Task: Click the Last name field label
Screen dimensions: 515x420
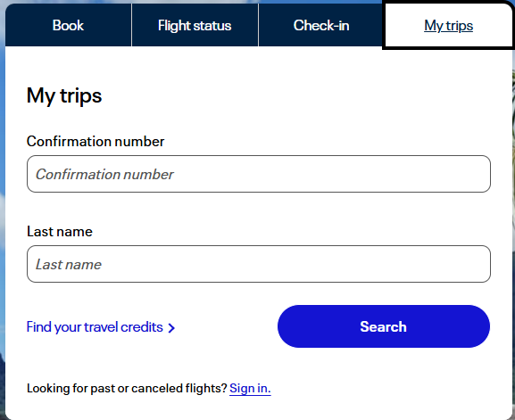Action: 60,232
